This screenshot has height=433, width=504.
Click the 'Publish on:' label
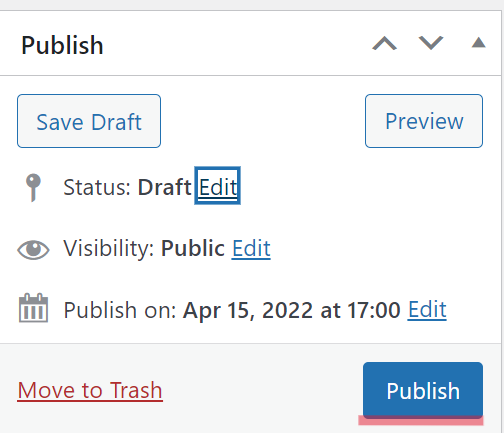point(120,310)
